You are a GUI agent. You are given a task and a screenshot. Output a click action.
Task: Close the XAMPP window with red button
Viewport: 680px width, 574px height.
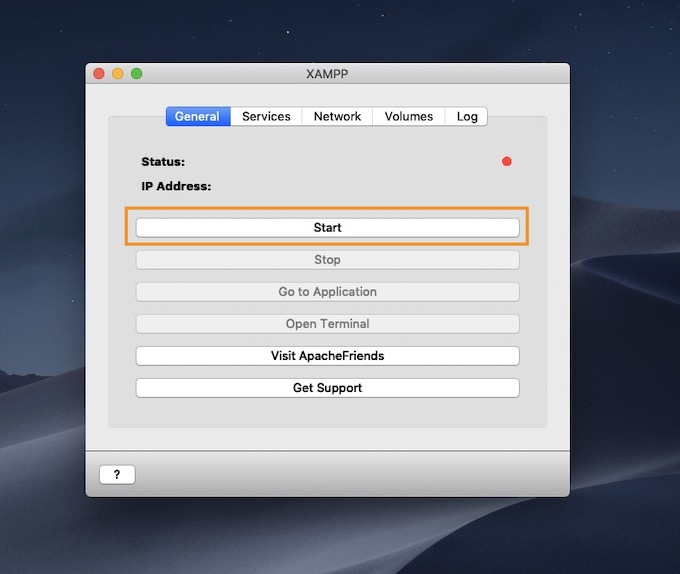pyautogui.click(x=99, y=74)
